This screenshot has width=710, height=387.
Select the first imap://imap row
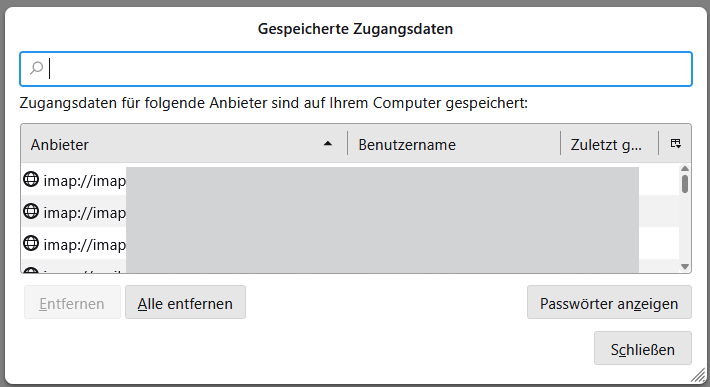(350, 180)
